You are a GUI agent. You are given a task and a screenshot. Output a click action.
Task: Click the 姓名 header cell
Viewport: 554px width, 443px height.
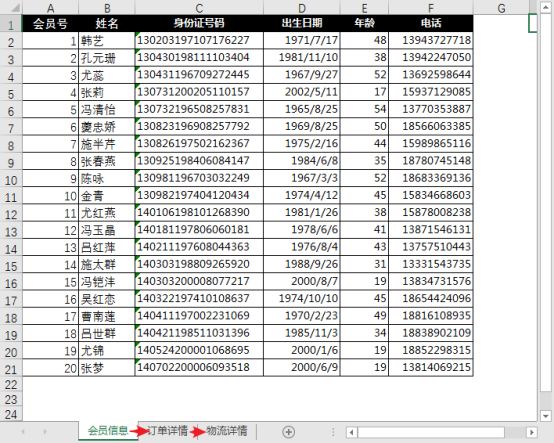(106, 23)
